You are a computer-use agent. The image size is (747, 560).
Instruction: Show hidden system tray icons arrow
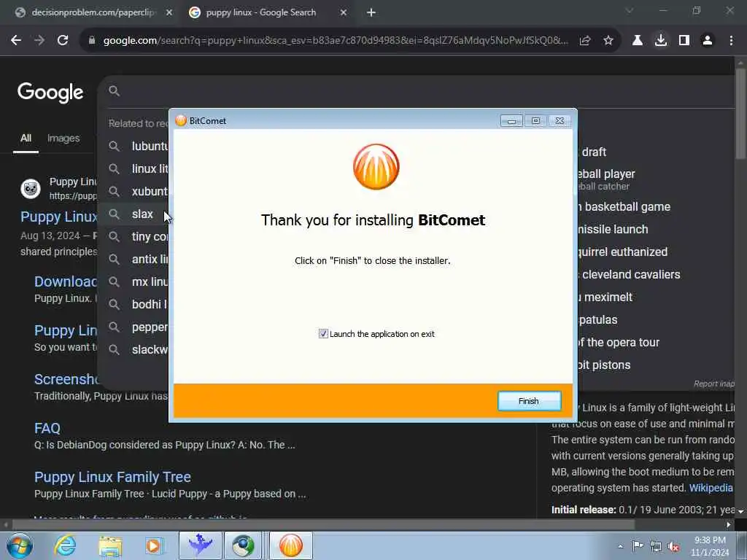point(620,546)
